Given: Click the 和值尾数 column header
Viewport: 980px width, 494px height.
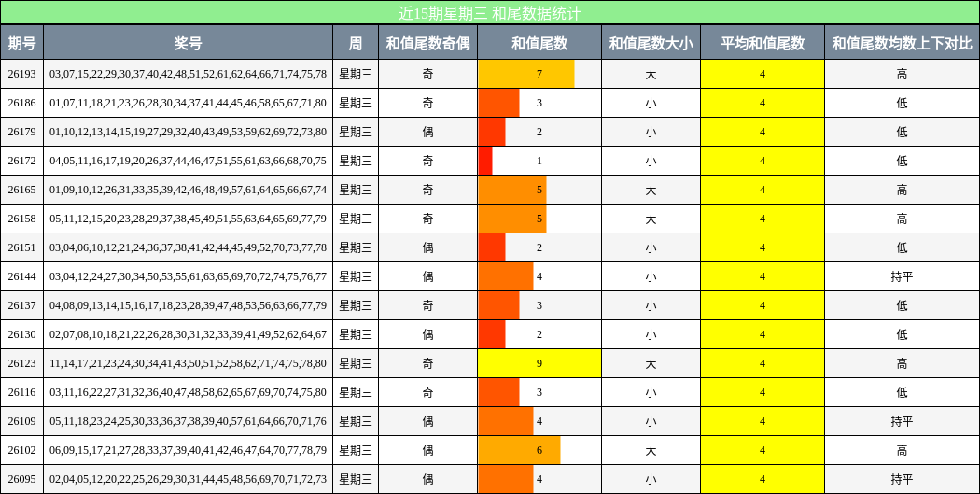Looking at the screenshot, I should click(x=539, y=43).
